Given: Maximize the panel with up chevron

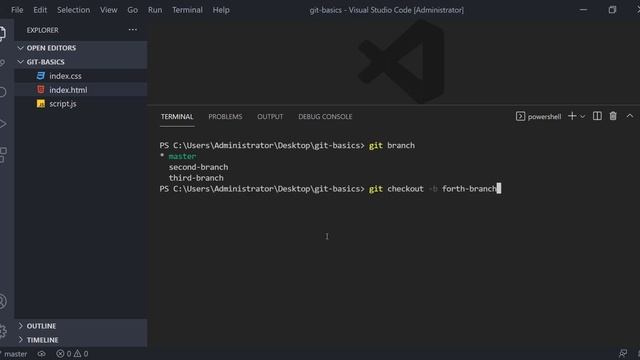Looking at the screenshot, I should coord(630,116).
